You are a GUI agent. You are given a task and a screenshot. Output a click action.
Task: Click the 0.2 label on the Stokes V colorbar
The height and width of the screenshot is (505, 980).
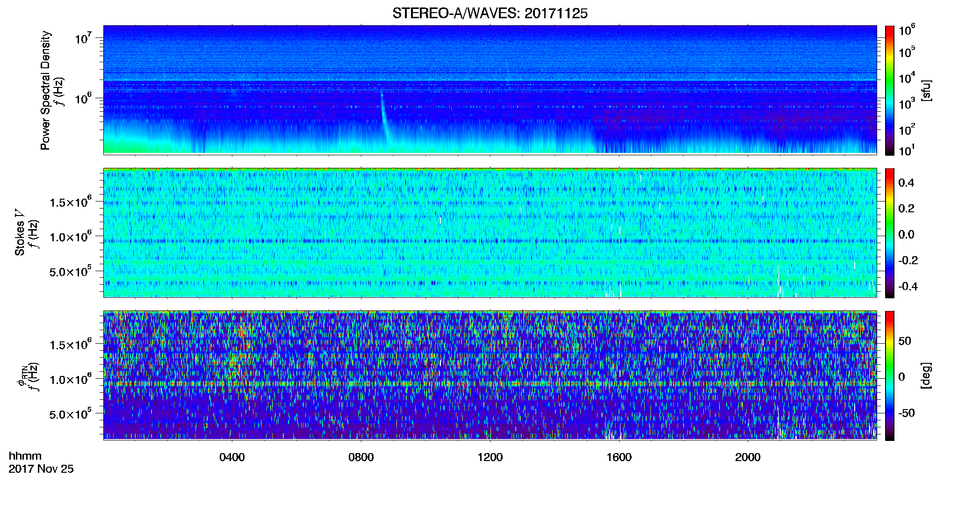click(906, 209)
